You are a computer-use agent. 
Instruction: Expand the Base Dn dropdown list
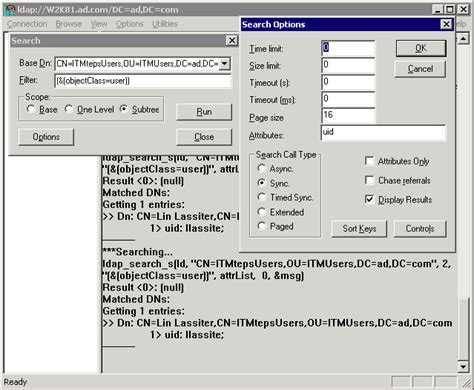pyautogui.click(x=225, y=63)
